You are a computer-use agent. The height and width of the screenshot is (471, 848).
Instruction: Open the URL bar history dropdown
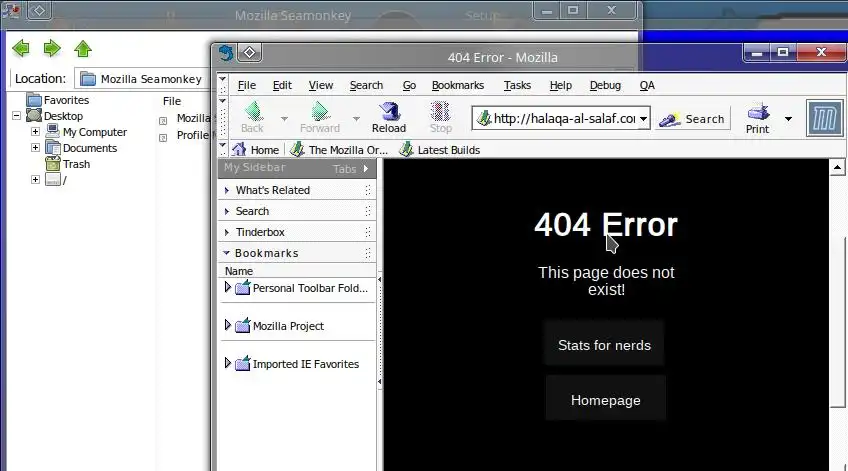(644, 118)
